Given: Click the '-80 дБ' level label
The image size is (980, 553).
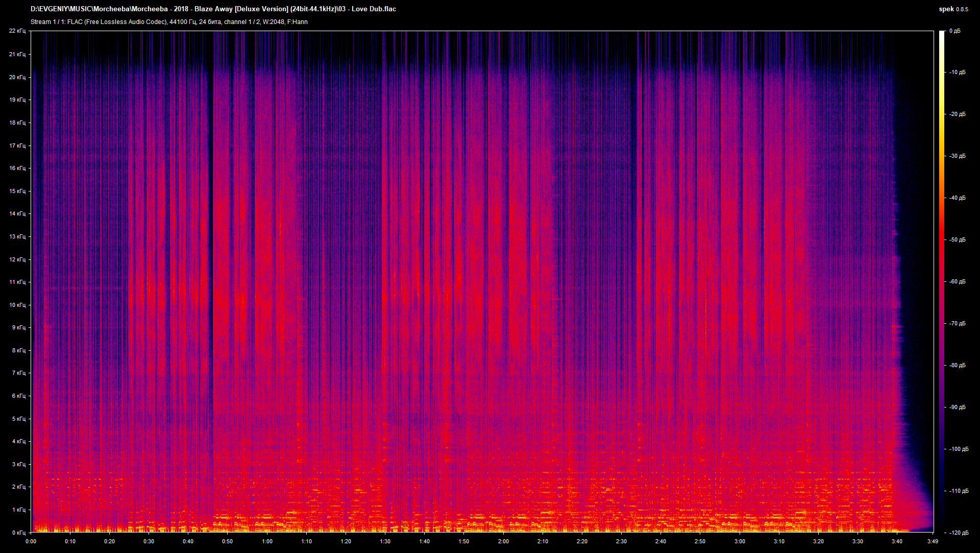Looking at the screenshot, I should (958, 366).
